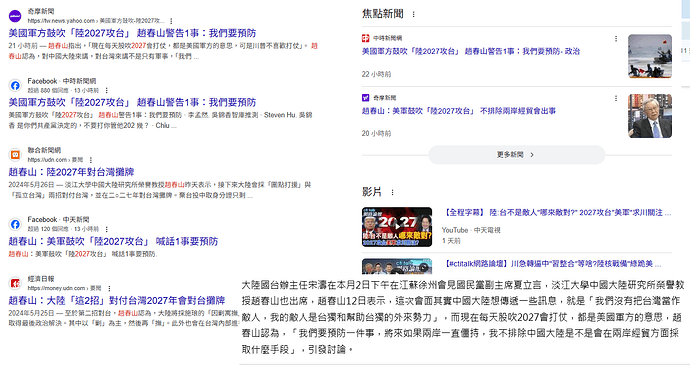This screenshot has height=388, width=690.
Task: Open Yahoo result 美國軍方鼓吹「陸2027攻台」
Action: pos(132,33)
